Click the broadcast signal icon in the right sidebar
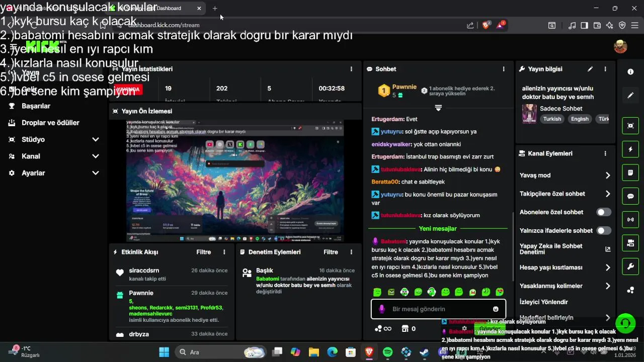Viewport: 644px width, 362px height. click(630, 220)
